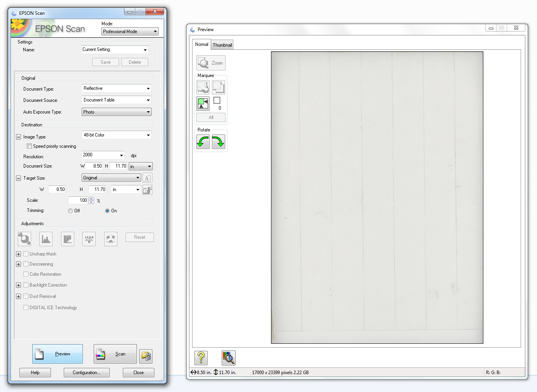Click the delete marquee green icon
This screenshot has height=392, width=537.
pos(203,103)
